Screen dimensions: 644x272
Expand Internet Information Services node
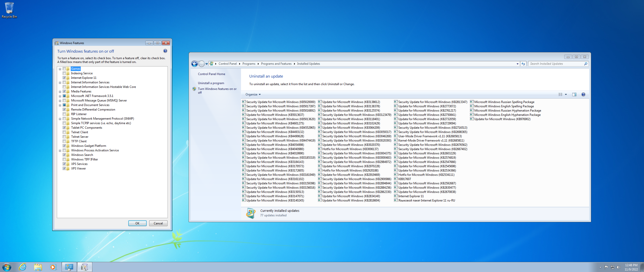[60, 83]
